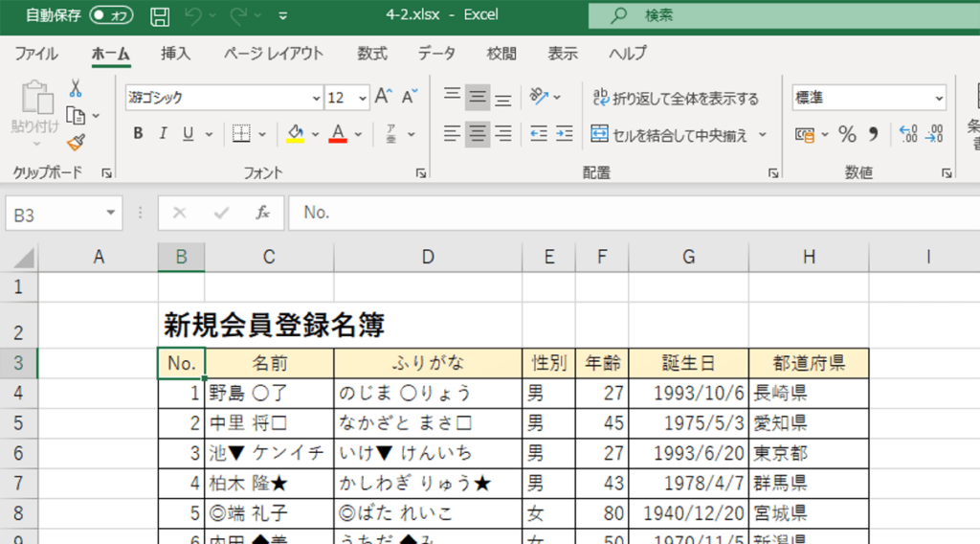Viewport: 980px width, 544px height.
Task: Toggle the AutoSave switch
Action: (111, 15)
